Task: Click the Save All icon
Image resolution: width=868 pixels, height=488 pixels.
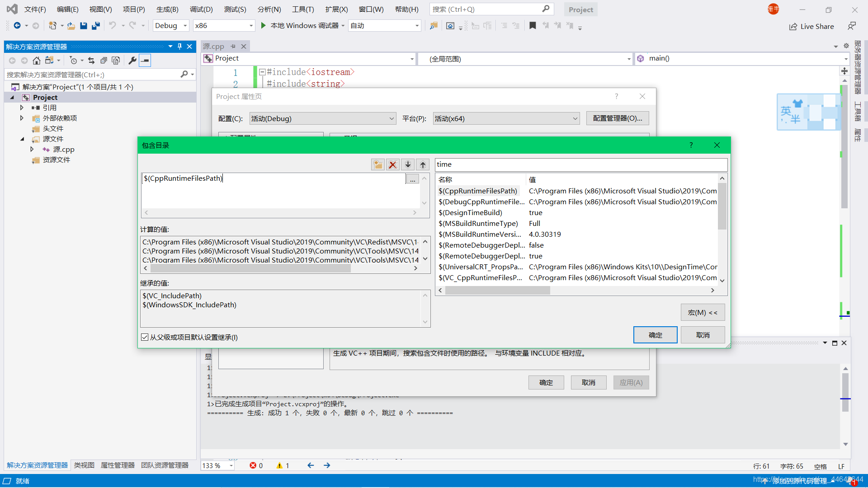Action: click(x=96, y=26)
